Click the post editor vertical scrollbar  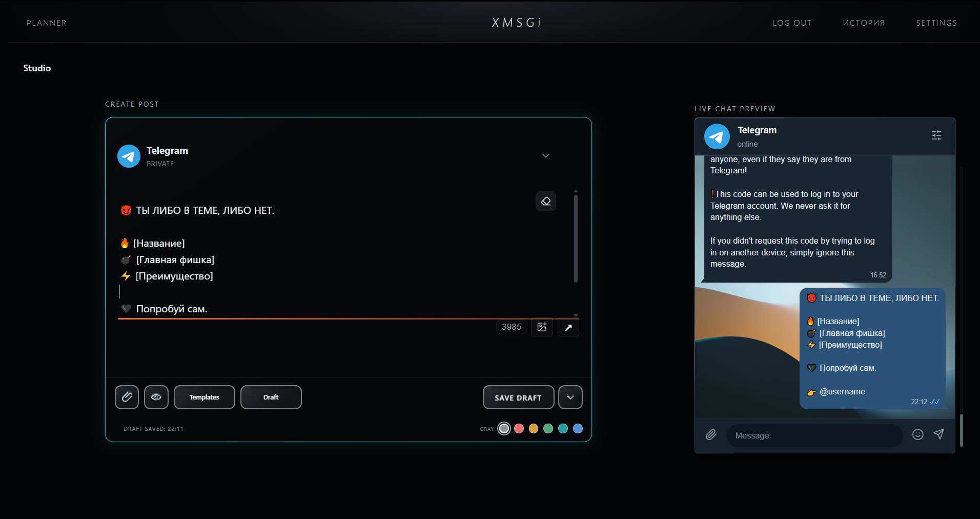coord(576,238)
